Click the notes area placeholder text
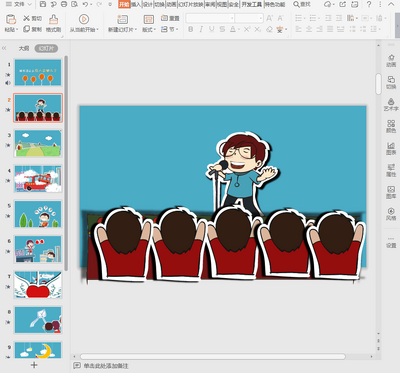 106,366
